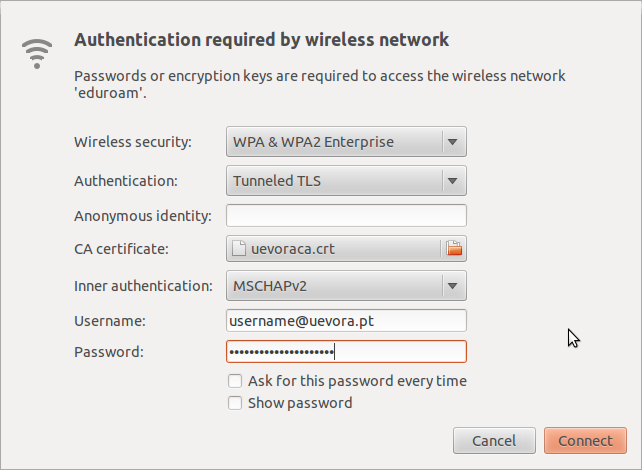Click the Connect button
Image resolution: width=642 pixels, height=470 pixels.
coord(585,441)
